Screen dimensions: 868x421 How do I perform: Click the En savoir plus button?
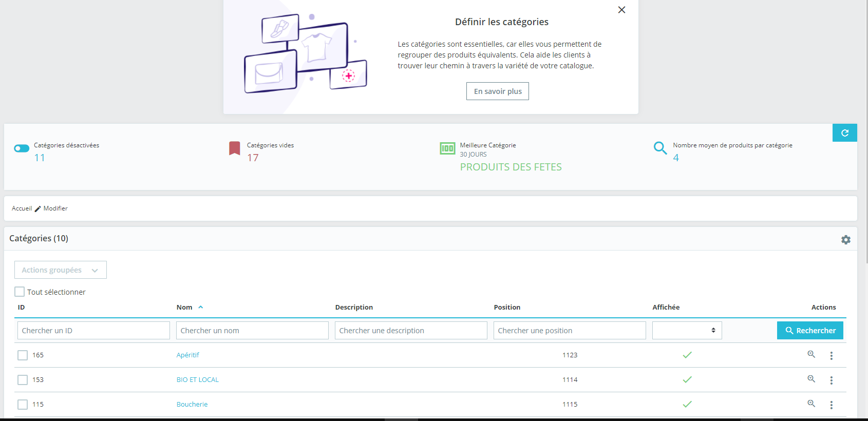pyautogui.click(x=498, y=91)
